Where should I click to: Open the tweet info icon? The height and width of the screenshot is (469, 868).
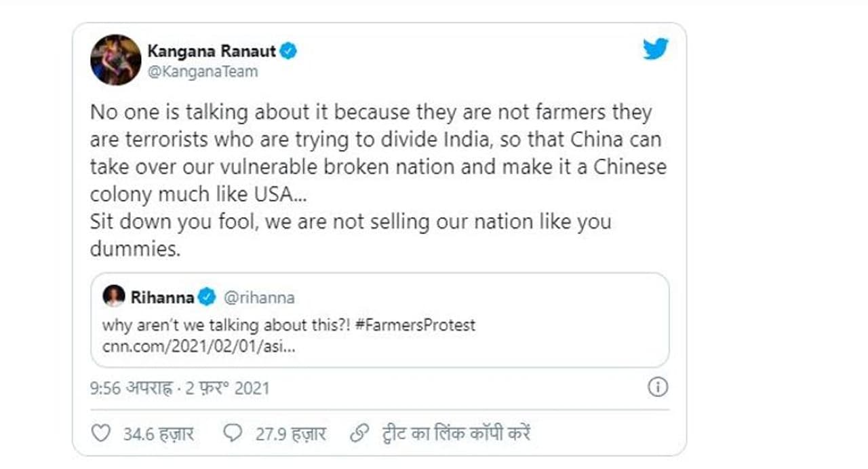(658, 388)
